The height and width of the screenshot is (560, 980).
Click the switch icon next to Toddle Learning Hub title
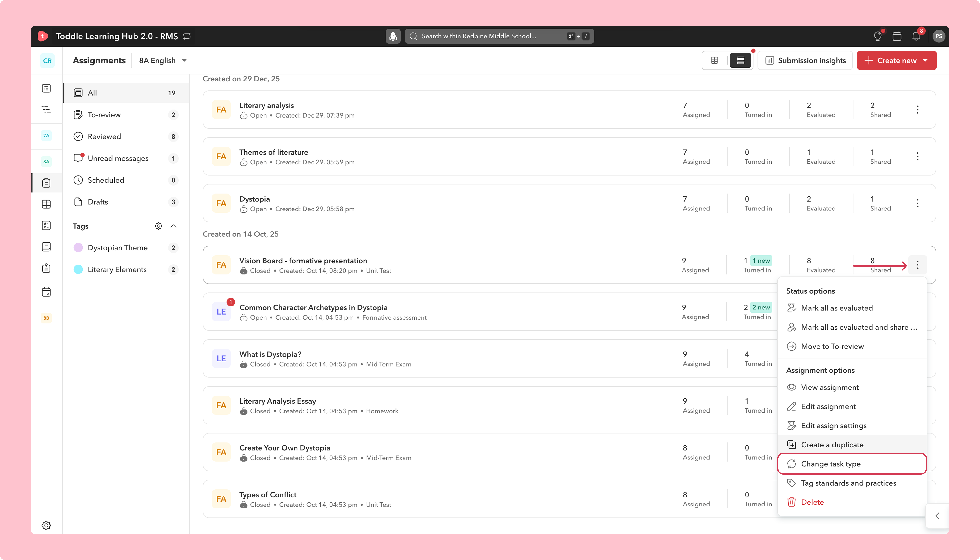[x=187, y=36]
